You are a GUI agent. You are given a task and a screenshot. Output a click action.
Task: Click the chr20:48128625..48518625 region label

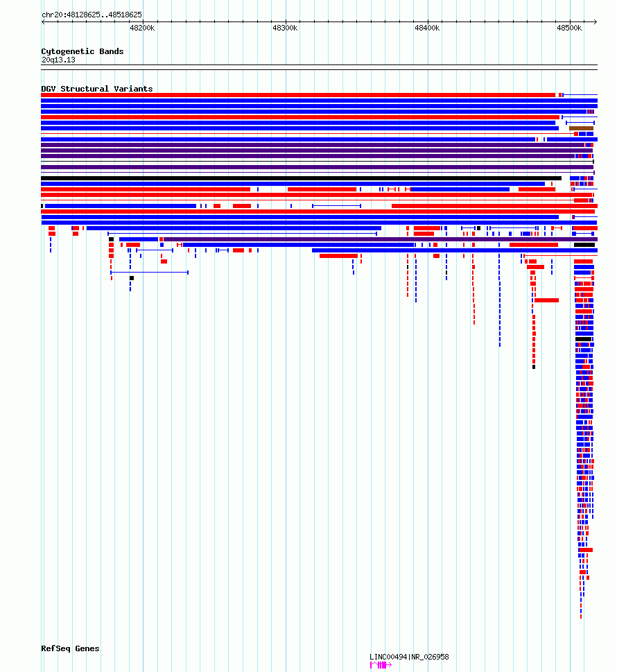92,15
